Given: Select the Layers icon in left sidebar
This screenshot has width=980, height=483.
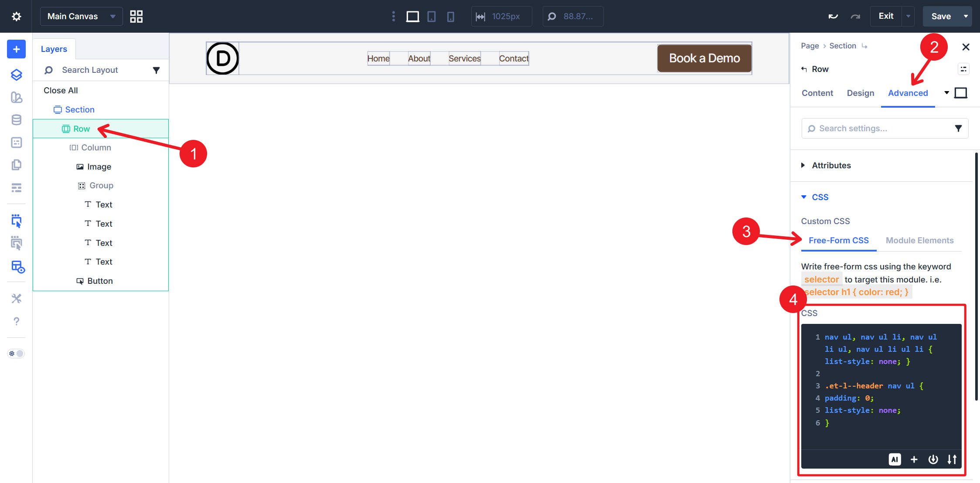Looking at the screenshot, I should coord(16,75).
